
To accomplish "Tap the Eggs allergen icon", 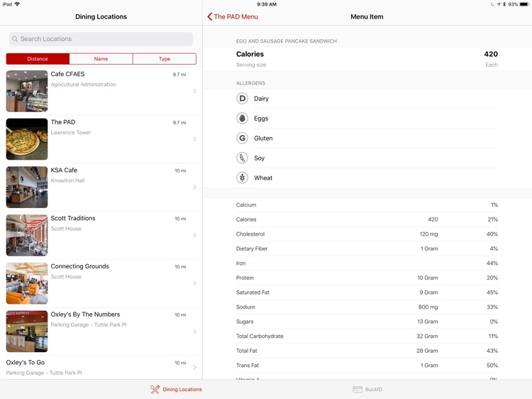I will [x=242, y=118].
